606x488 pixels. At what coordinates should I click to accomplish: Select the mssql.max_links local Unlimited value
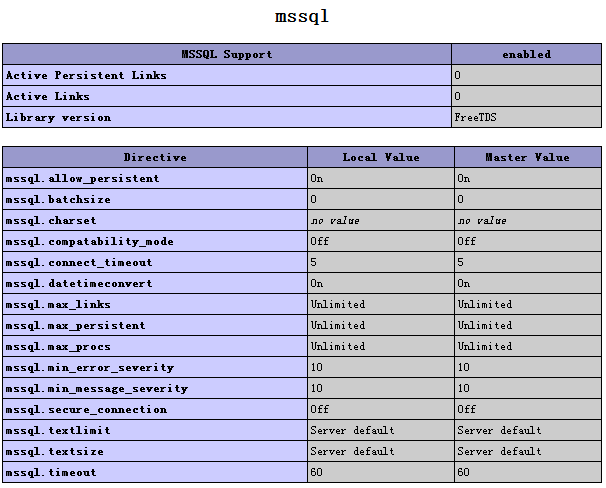coord(338,304)
